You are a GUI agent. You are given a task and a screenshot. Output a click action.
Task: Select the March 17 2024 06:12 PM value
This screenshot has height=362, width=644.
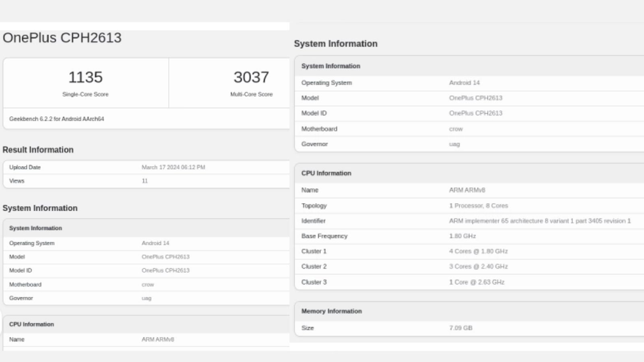tap(173, 167)
